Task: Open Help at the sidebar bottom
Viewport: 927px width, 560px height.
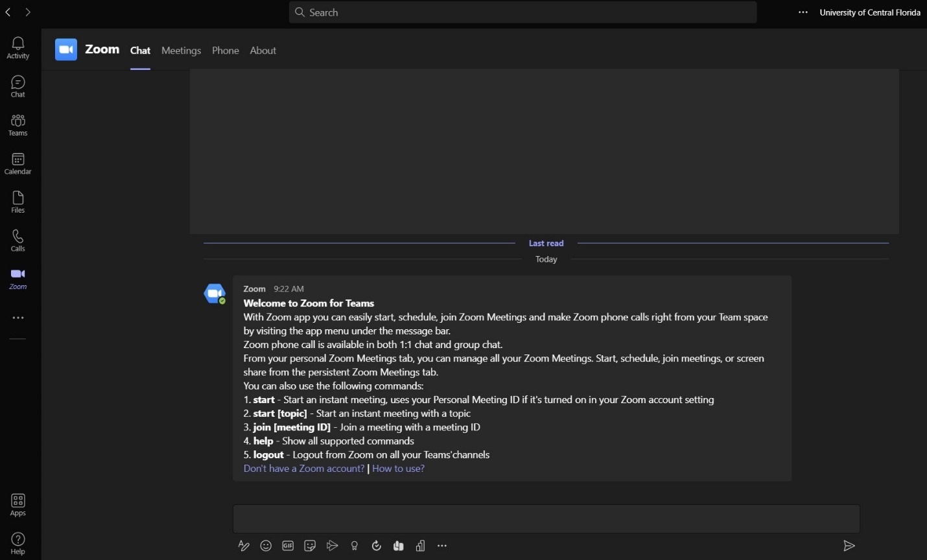Action: pyautogui.click(x=18, y=543)
